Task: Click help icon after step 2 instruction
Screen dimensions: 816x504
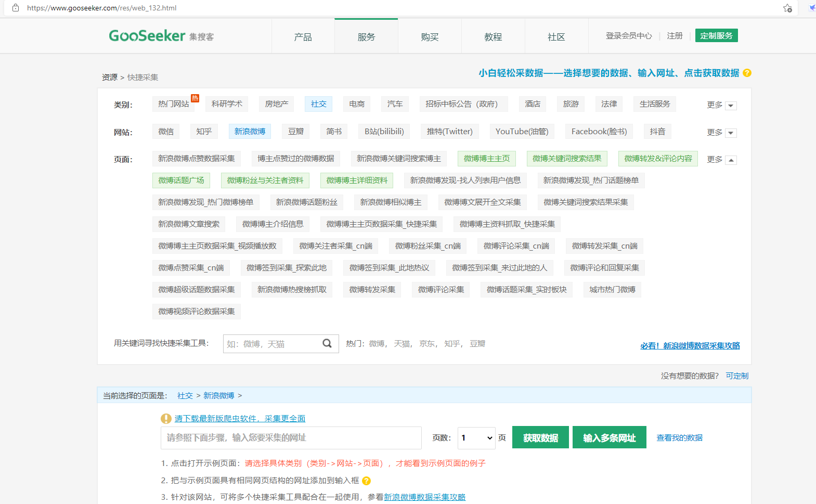Action: tap(366, 481)
